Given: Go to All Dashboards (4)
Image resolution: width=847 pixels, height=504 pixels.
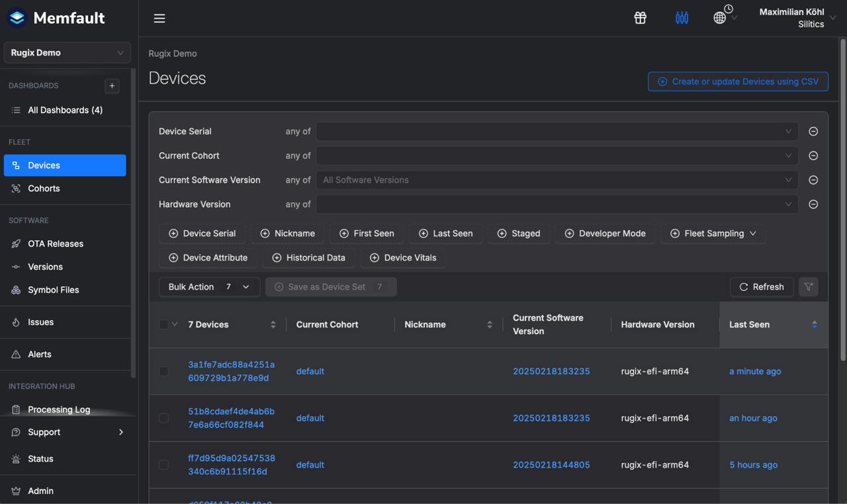Looking at the screenshot, I should click(x=64, y=110).
